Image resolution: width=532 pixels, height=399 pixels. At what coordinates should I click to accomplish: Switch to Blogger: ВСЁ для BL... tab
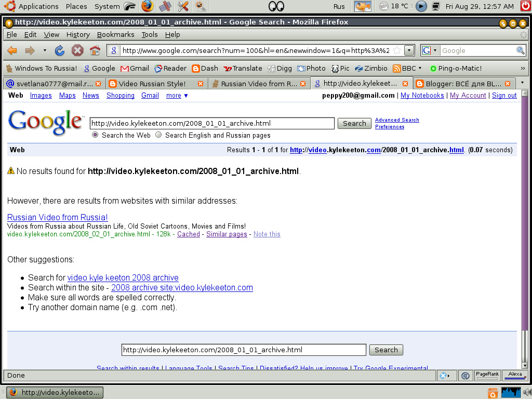point(463,84)
